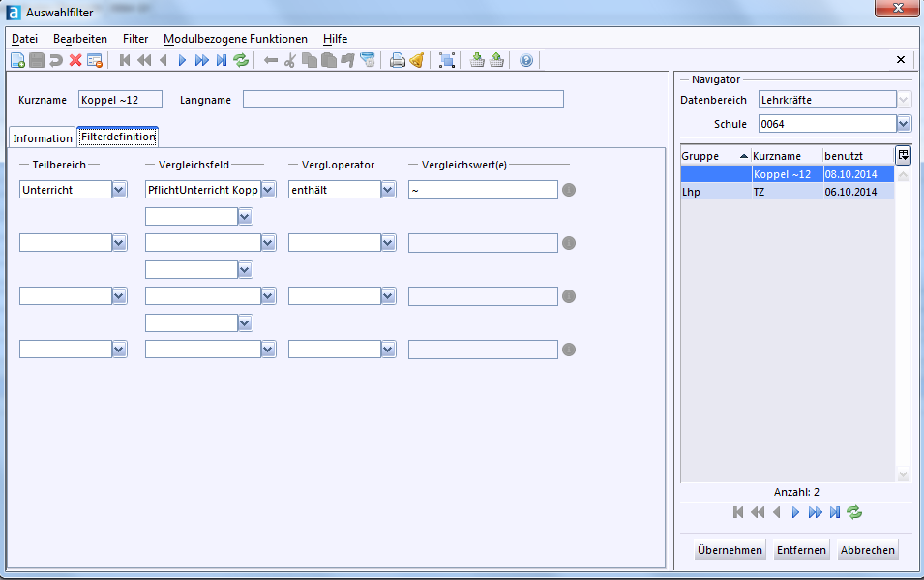The width and height of the screenshot is (924, 580).
Task: Click next record arrow in main toolbar
Action: pyautogui.click(x=182, y=60)
